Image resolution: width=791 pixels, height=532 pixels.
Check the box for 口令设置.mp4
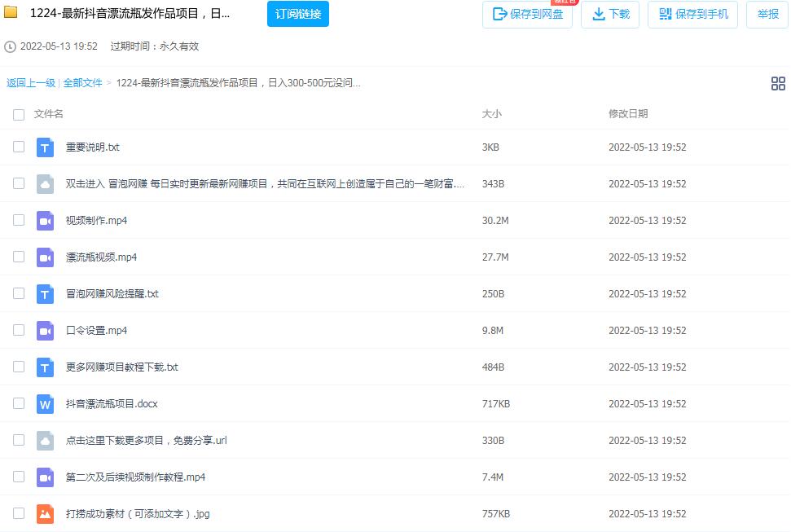tap(19, 330)
